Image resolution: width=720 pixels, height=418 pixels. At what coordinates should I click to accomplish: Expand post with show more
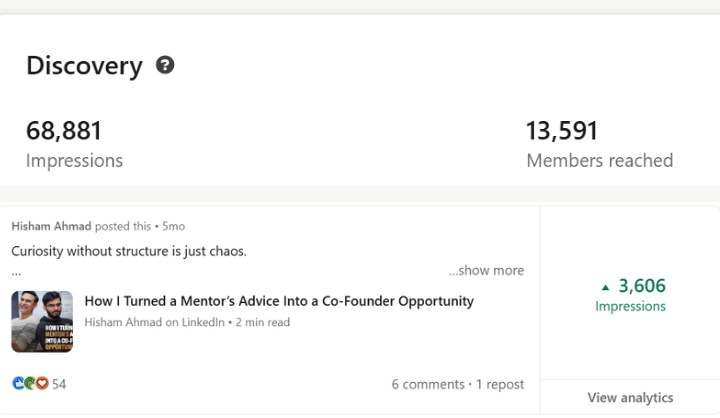pyautogui.click(x=486, y=270)
